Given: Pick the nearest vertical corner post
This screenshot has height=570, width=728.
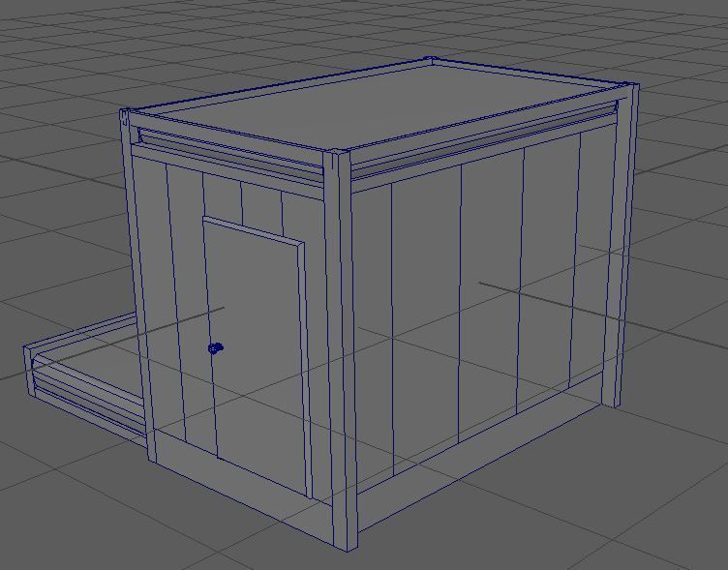Looking at the screenshot, I should tap(341, 350).
